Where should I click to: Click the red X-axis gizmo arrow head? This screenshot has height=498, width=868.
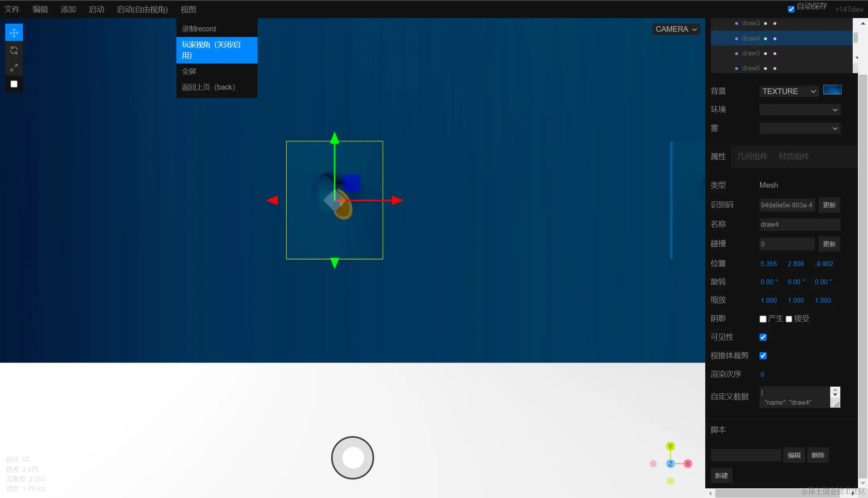[397, 200]
